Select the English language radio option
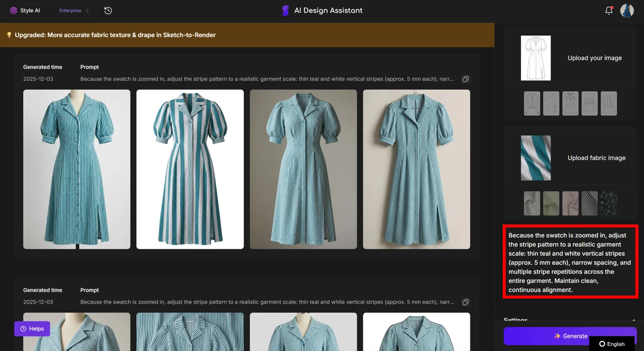Viewport: 644px width, 351px height. 601,344
